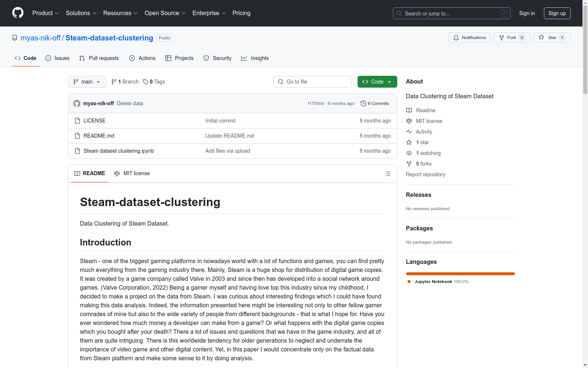Open the Code tab
The image size is (588, 368).
26,58
